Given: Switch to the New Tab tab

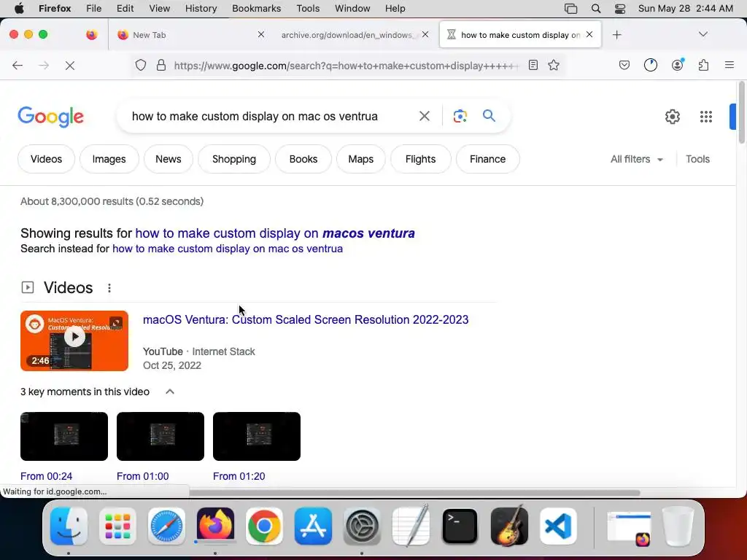Looking at the screenshot, I should click(190, 35).
